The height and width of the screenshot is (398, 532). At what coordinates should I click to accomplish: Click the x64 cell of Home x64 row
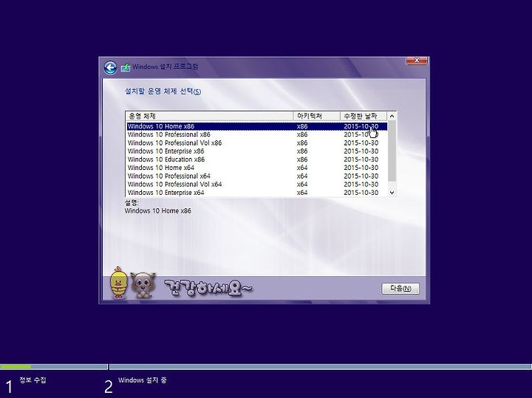[302, 168]
